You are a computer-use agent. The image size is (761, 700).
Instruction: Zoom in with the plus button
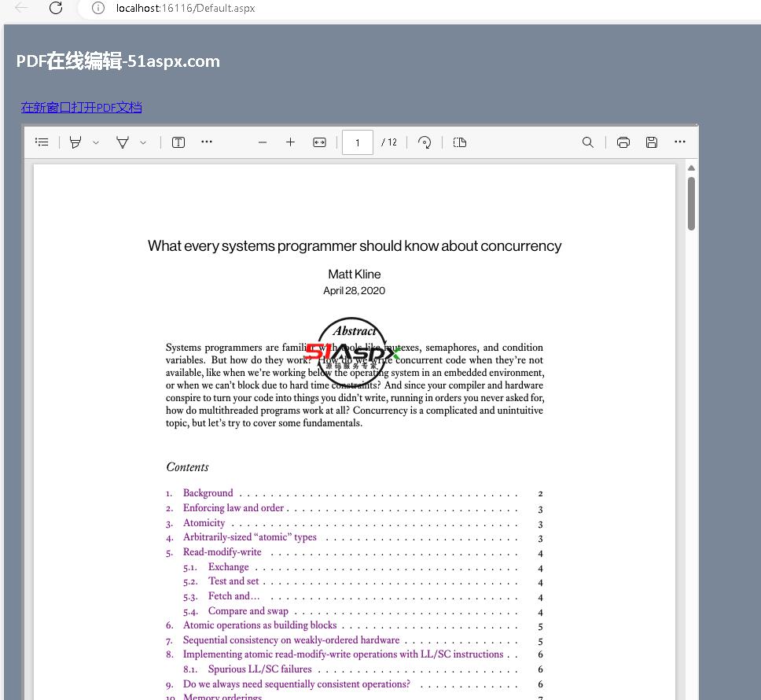coord(290,142)
